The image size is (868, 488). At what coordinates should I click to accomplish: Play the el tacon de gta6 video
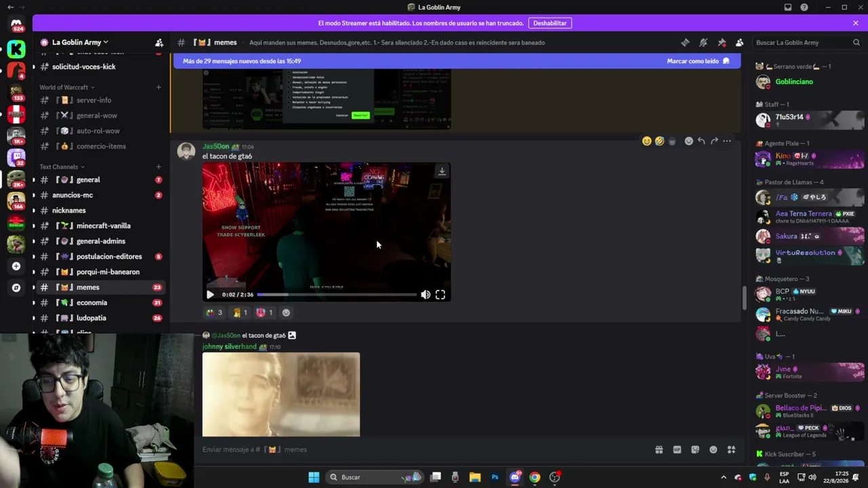pos(210,294)
